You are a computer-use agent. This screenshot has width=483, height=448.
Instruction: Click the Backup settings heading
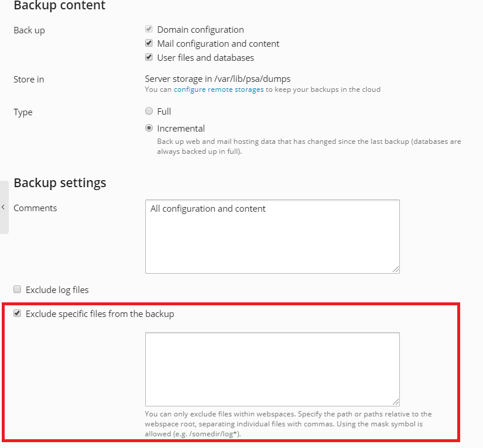(60, 182)
